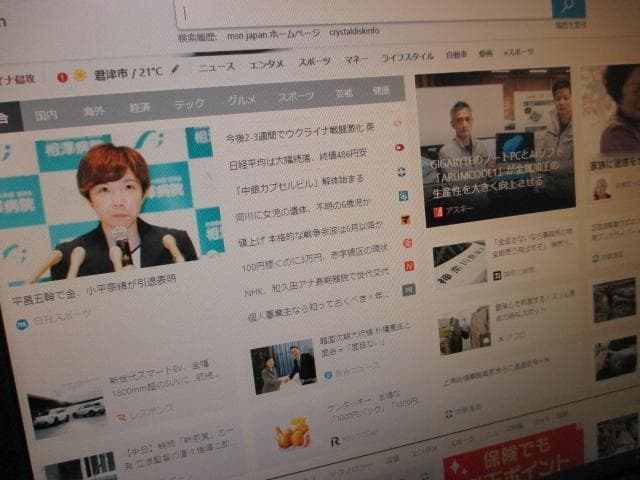640x480 pixels.
Task: Select the グルメ news tab
Action: point(241,100)
